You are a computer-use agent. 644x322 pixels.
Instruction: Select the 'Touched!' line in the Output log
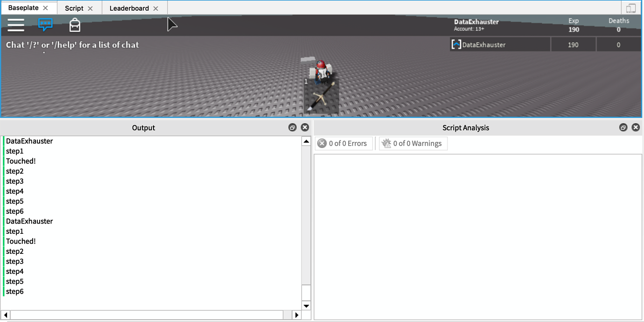21,161
